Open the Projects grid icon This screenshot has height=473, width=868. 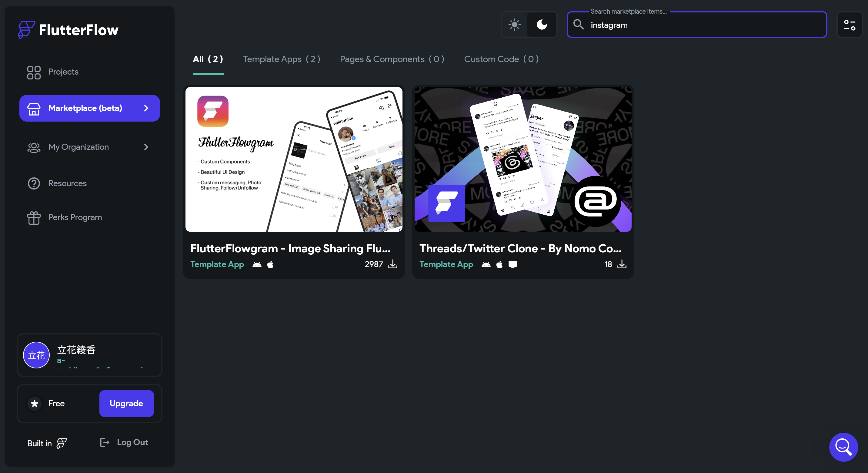[34, 72]
